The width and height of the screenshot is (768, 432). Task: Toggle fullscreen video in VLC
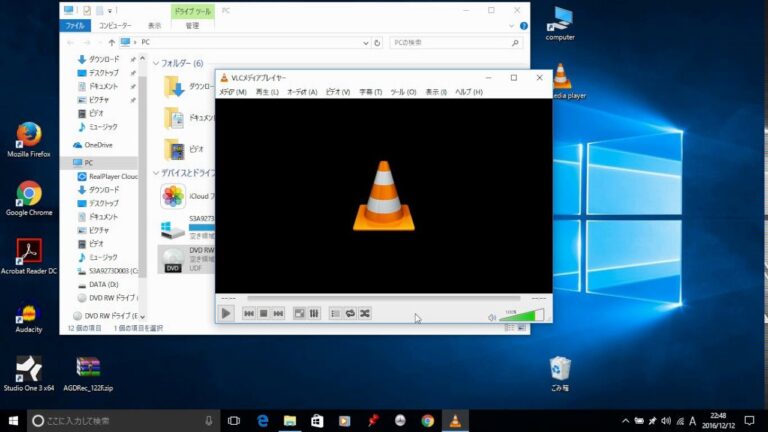pos(299,313)
